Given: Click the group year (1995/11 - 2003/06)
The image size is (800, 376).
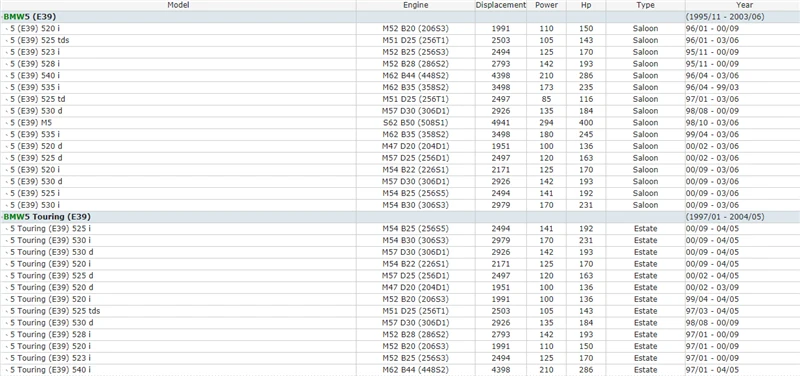Looking at the screenshot, I should click(x=725, y=17).
